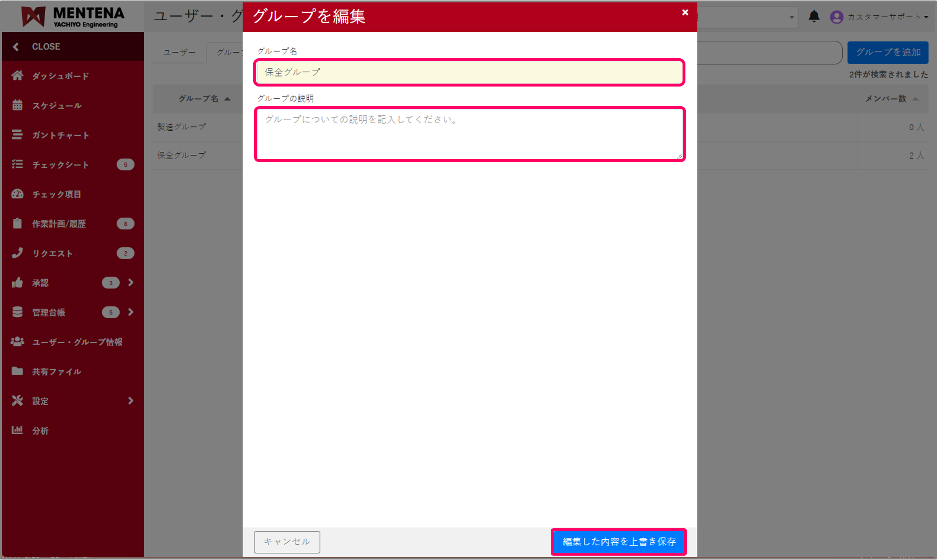Expand the 設定 submenu chevron
The width and height of the screenshot is (937, 560).
pos(131,400)
